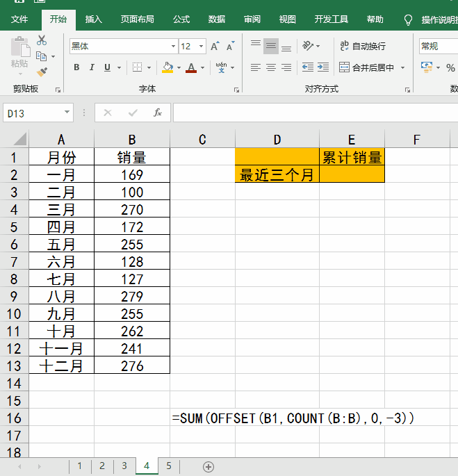Increase font size with the large A icon

[x=215, y=46]
